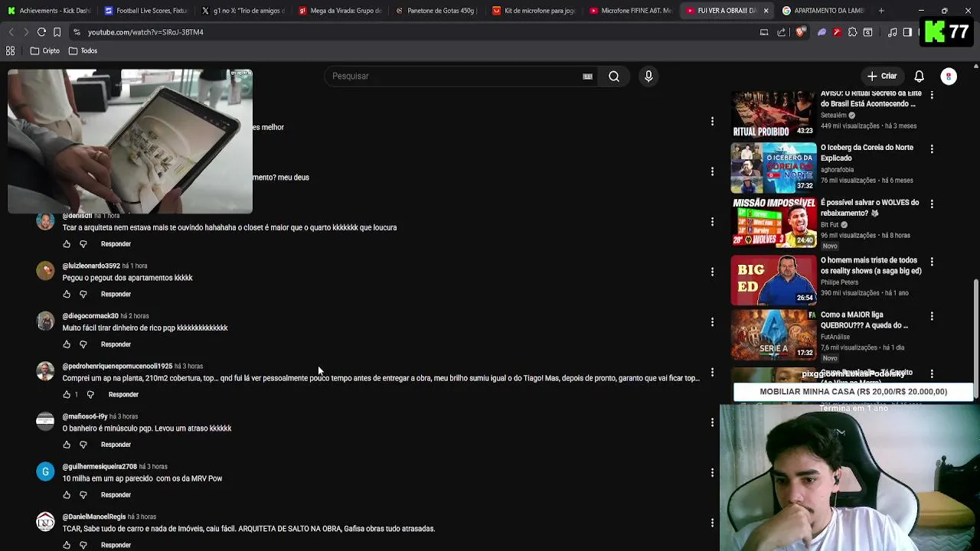Open three-dot menu for @DanielManoelRegis's comment
This screenshot has height=551, width=980.
(712, 523)
